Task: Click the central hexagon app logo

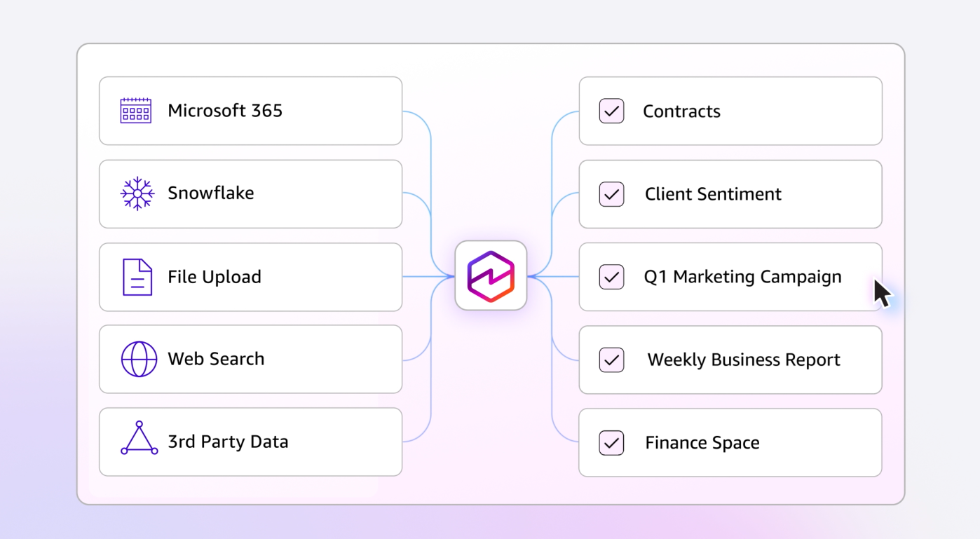Action: coord(491,276)
